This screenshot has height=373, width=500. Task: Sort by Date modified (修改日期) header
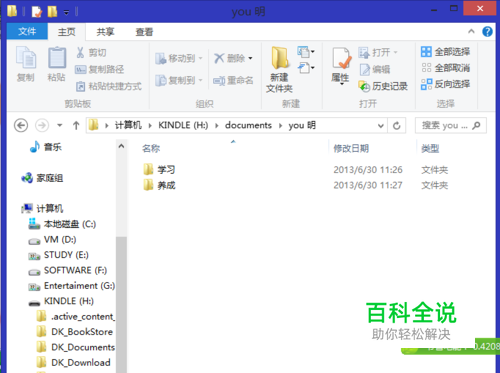click(x=351, y=148)
